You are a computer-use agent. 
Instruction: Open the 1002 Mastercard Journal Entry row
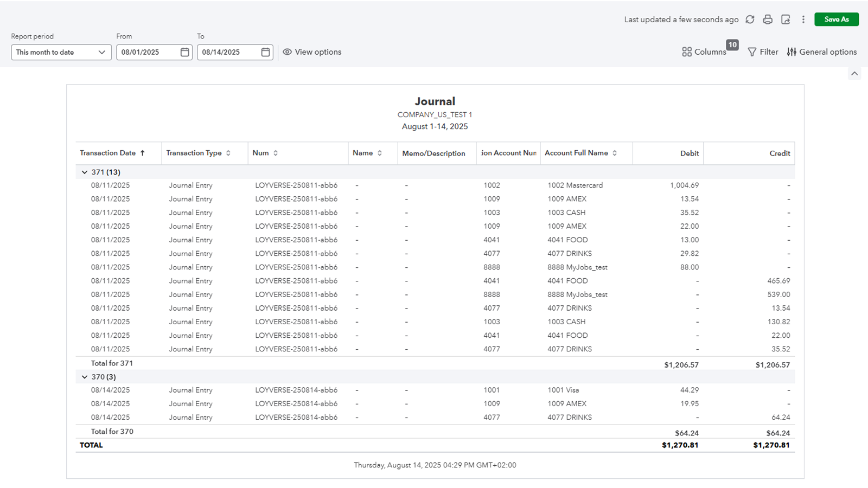pos(190,185)
